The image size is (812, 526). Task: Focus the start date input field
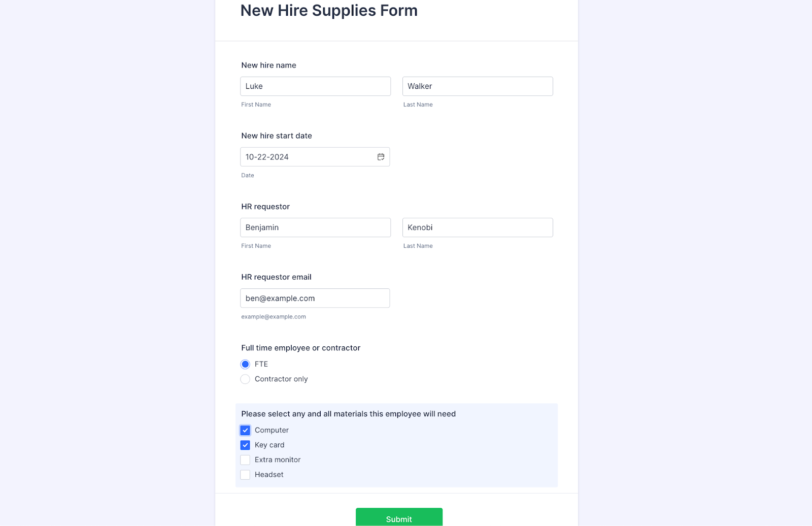307,157
